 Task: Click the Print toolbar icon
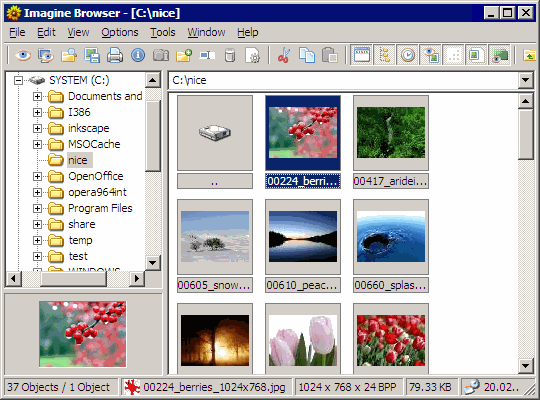tap(115, 55)
